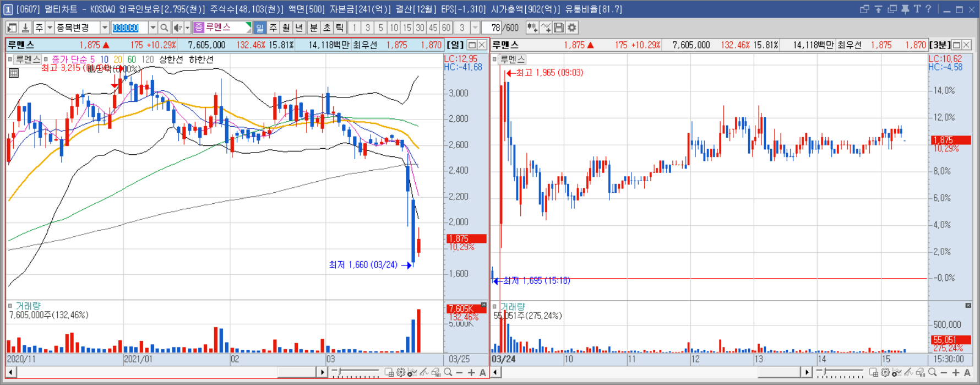This screenshot has height=385, width=980.
Task: Select 틱 (tick) period toggle
Action: point(340,28)
